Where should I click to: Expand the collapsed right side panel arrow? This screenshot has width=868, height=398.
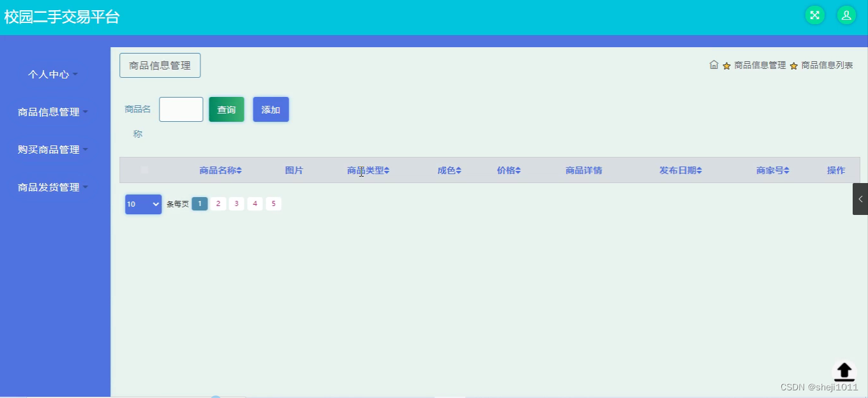click(860, 199)
